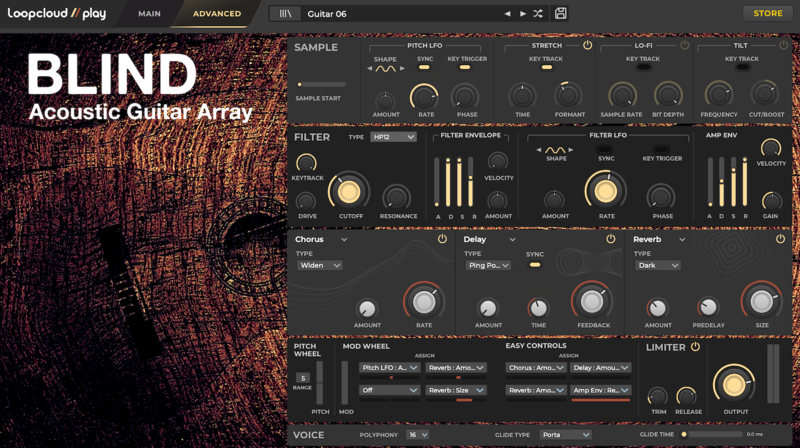Image resolution: width=800 pixels, height=448 pixels.
Task: Save the preset with the floppy disk icon
Action: pos(561,14)
